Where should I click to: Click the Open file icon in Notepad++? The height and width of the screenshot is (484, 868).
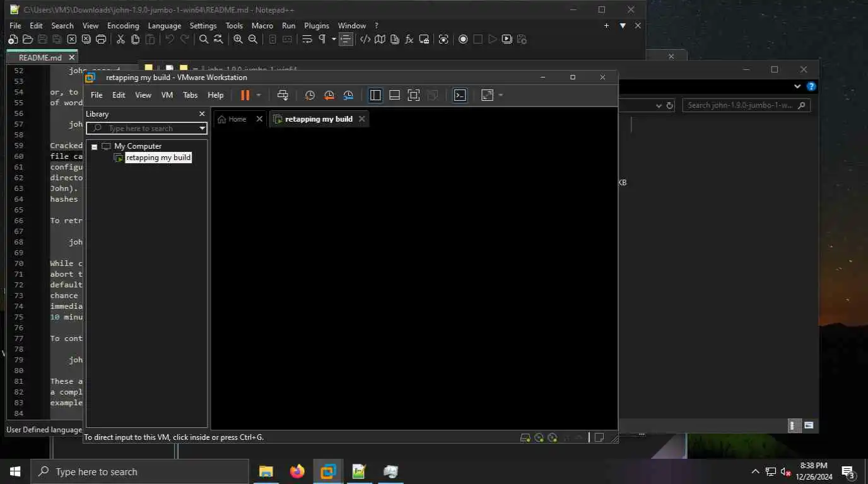pos(27,39)
